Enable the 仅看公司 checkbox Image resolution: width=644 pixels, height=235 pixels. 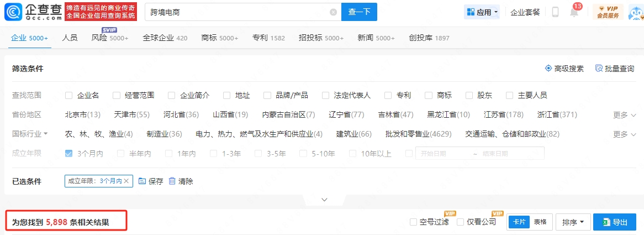pyautogui.click(x=461, y=222)
